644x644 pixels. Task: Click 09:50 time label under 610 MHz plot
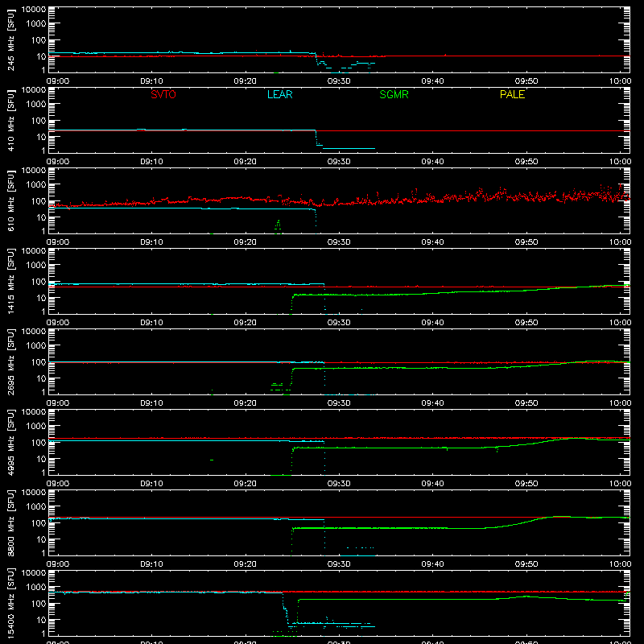[526, 242]
